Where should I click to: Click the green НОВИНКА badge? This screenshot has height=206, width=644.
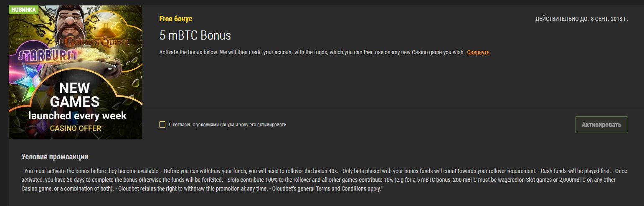[x=23, y=9]
